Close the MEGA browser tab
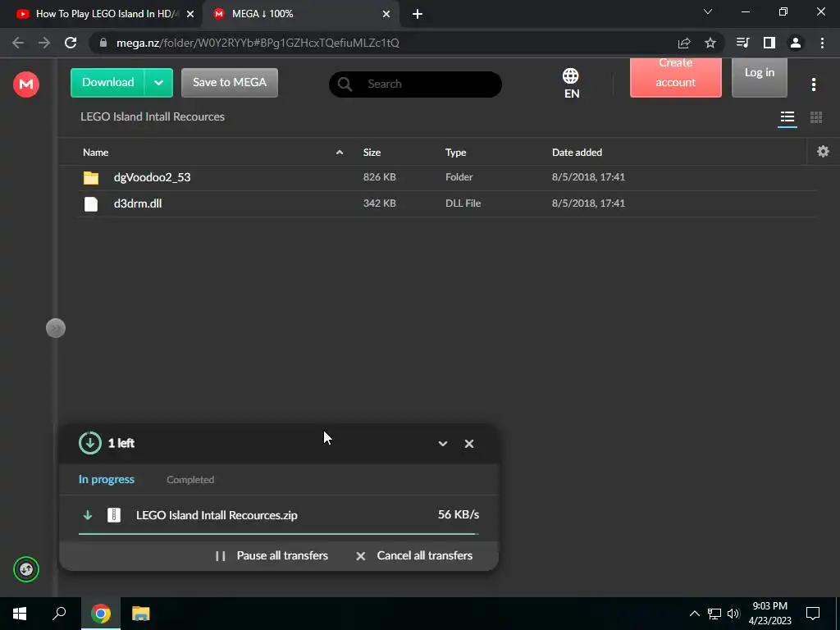Viewport: 840px width, 630px height. [386, 14]
